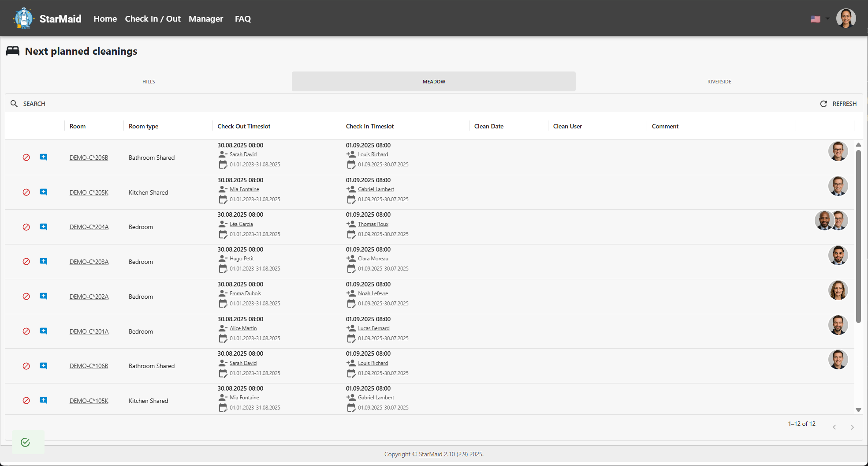The image size is (868, 466).
Task: Click the red block icon for DEMO-C*205K
Action: (x=26, y=192)
